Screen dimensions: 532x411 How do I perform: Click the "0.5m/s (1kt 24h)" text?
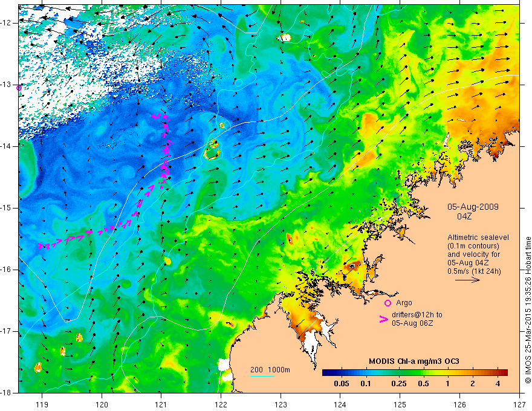click(474, 271)
